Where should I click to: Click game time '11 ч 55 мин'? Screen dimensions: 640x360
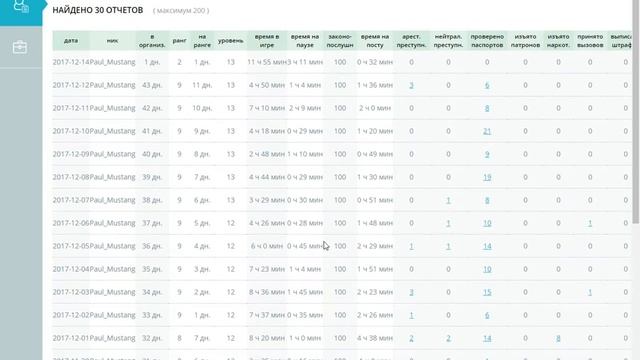pyautogui.click(x=266, y=62)
